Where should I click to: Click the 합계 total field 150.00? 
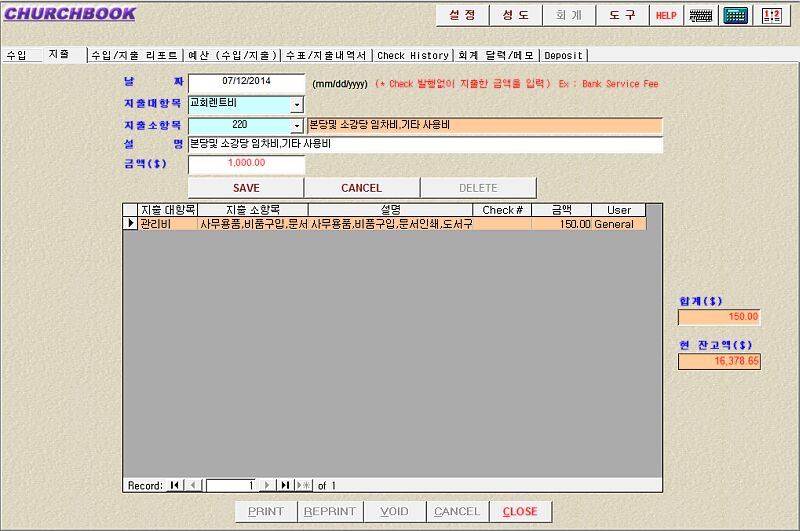[719, 317]
